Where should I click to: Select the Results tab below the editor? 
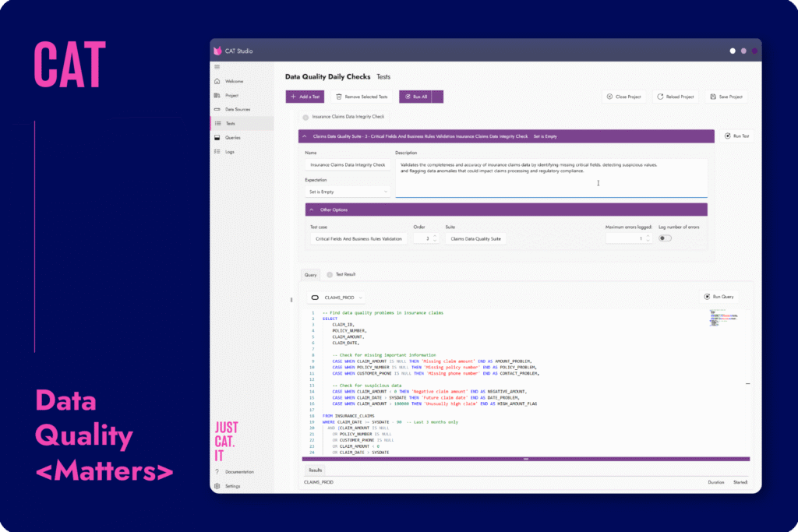click(315, 470)
